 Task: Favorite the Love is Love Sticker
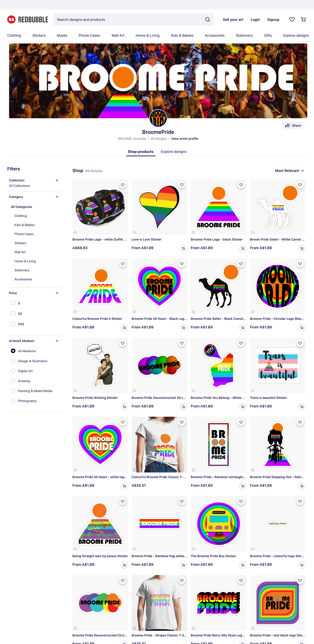(x=182, y=185)
